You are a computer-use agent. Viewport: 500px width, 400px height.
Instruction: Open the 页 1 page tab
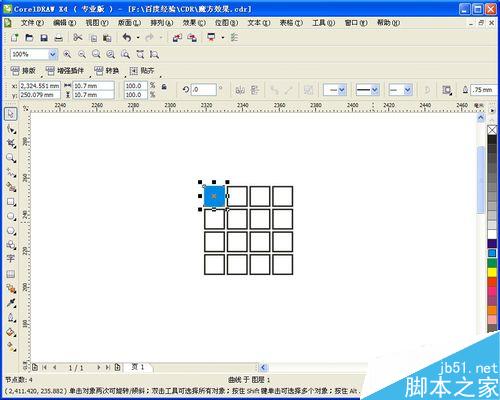click(x=138, y=367)
